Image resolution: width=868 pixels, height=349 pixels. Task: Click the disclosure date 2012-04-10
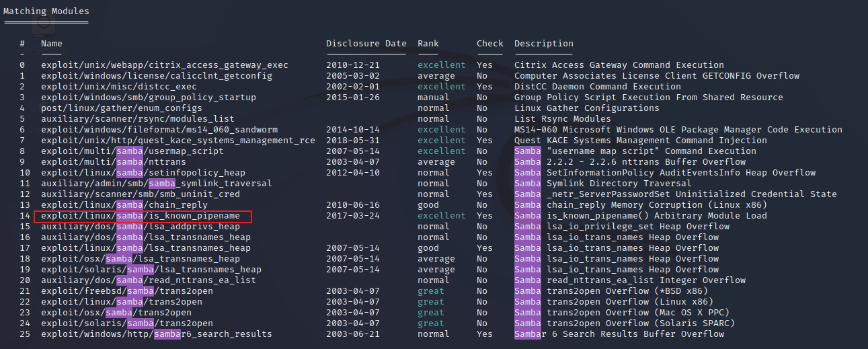(x=353, y=173)
